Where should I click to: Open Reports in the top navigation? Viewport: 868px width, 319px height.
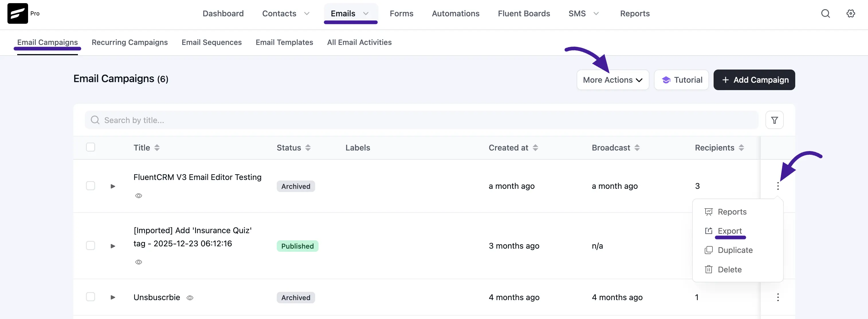[635, 13]
